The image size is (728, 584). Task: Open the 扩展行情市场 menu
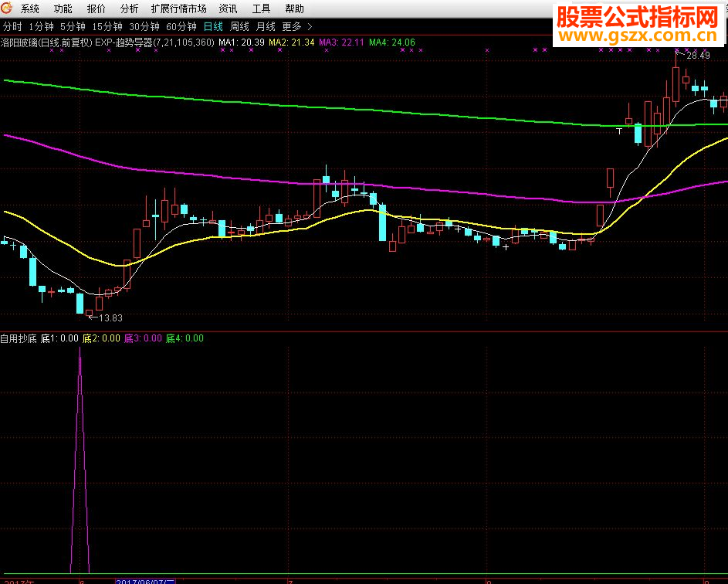coord(179,8)
